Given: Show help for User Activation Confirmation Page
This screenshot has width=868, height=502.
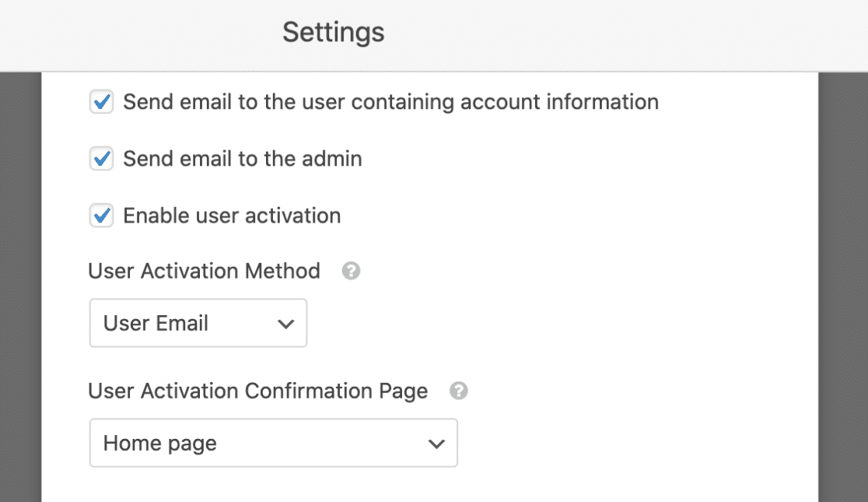Looking at the screenshot, I should (x=458, y=391).
